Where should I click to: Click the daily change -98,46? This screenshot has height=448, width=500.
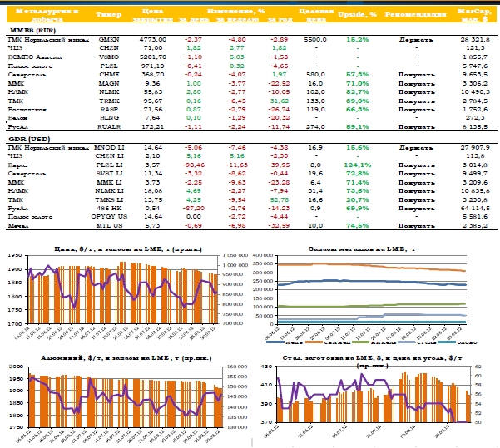tap(193, 165)
